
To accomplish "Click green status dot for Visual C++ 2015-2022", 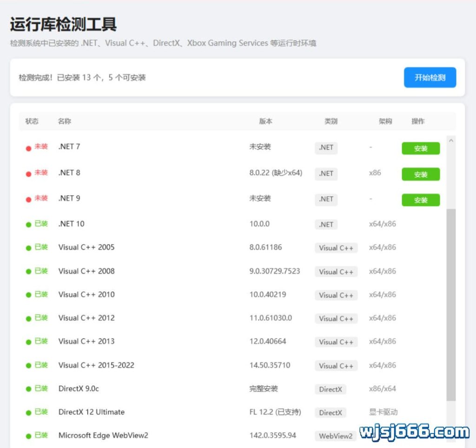I will tap(28, 365).
